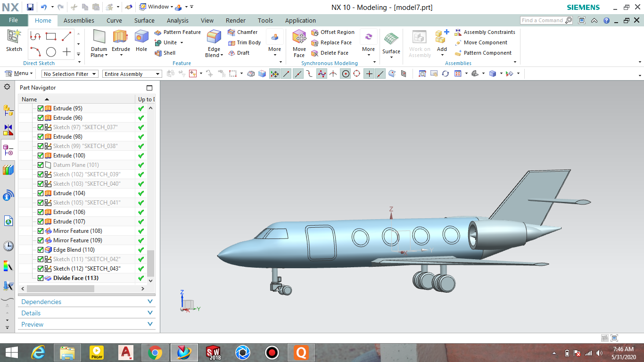Open the Move Face tool

coord(299,43)
